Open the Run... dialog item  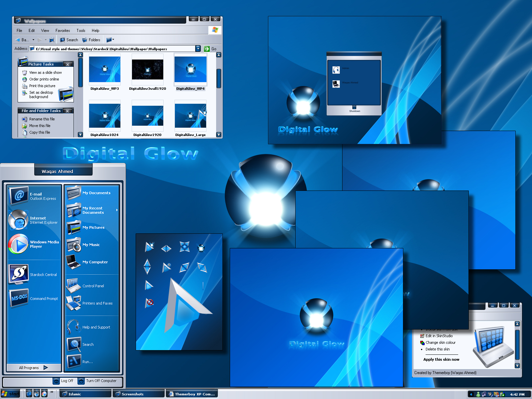(92, 362)
